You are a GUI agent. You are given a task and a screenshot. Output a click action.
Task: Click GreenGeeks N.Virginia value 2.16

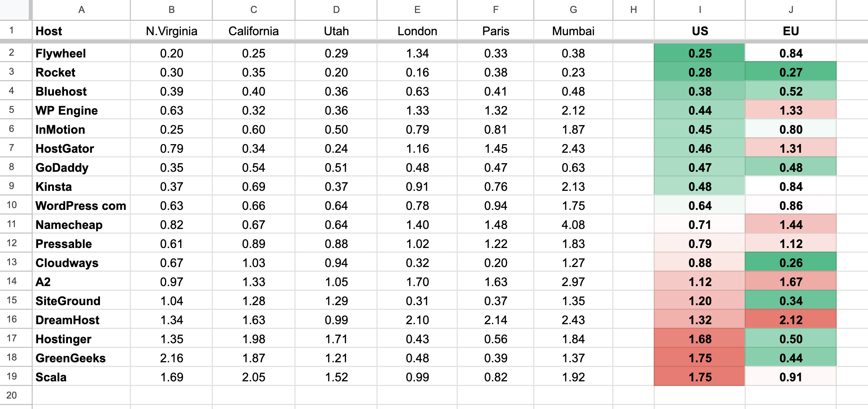pyautogui.click(x=172, y=358)
